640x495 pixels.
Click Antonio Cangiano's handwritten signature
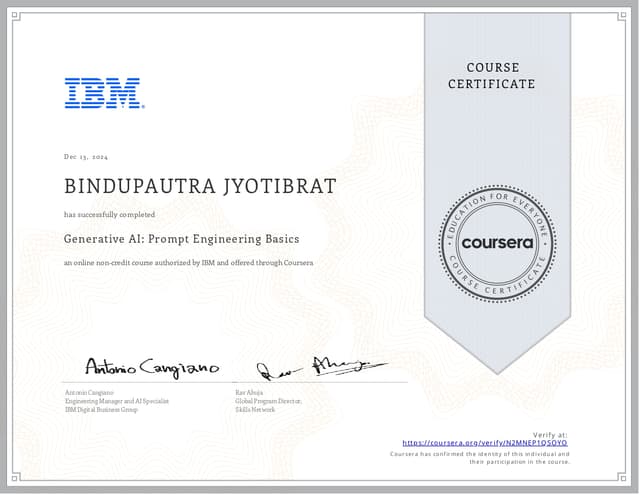151,366
